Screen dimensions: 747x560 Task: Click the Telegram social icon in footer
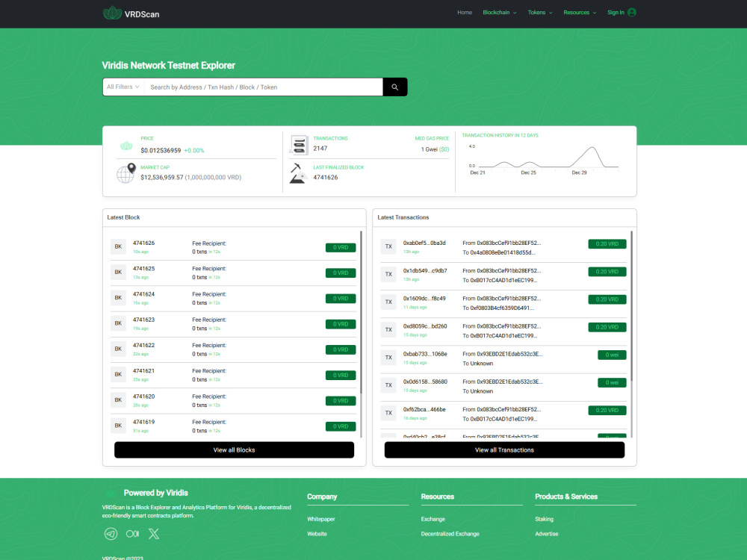pyautogui.click(x=111, y=534)
